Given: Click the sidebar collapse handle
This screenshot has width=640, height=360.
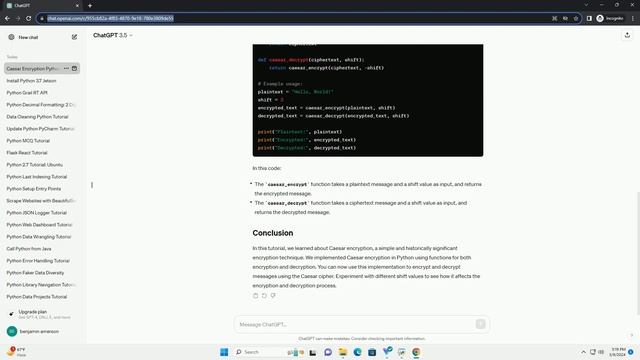Looking at the screenshot, I should 92,185.
